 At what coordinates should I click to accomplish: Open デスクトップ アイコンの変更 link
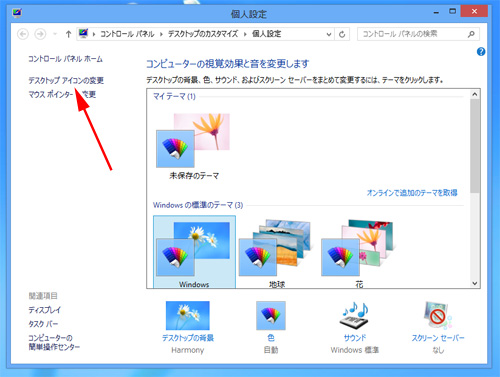click(x=66, y=80)
